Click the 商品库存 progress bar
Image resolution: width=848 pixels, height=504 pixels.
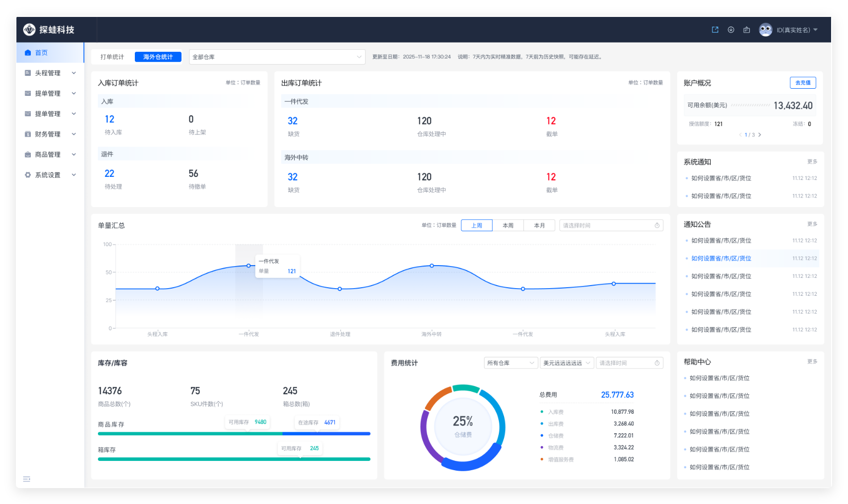pos(234,434)
